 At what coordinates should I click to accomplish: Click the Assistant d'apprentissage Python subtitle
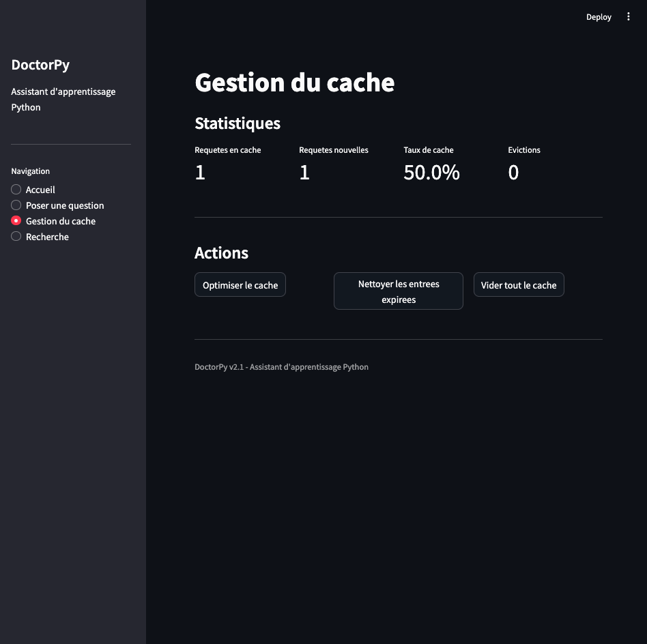pyautogui.click(x=63, y=100)
